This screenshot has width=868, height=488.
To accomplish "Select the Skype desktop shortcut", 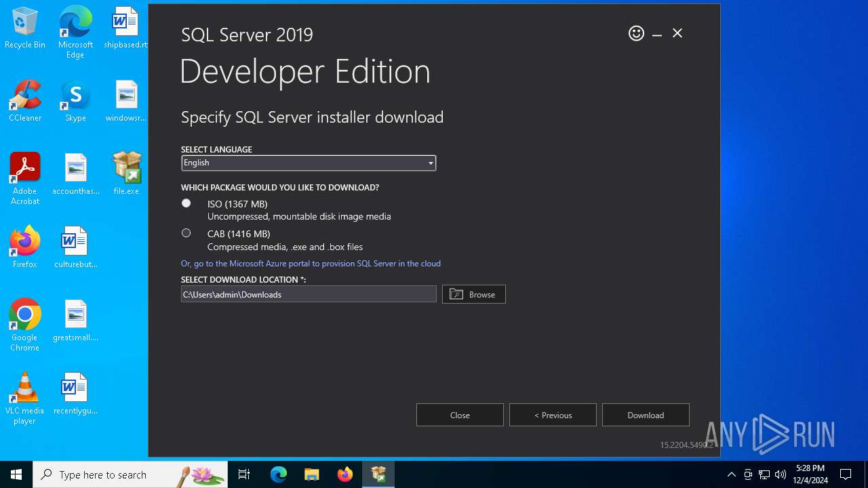I will click(x=75, y=102).
